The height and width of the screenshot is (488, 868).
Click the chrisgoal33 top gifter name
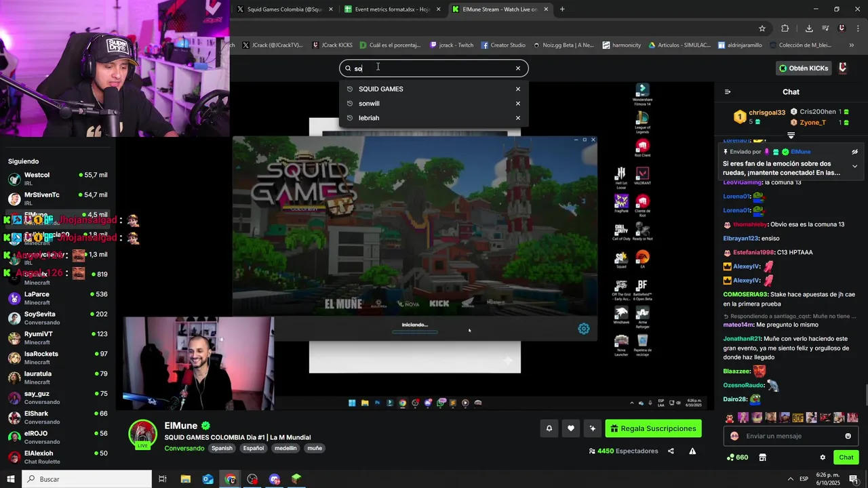coord(767,113)
